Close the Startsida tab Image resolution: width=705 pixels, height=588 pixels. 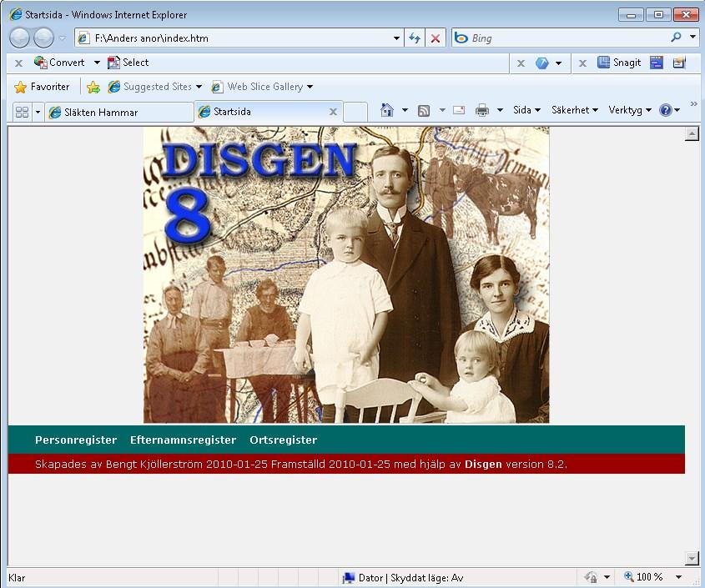click(x=333, y=112)
